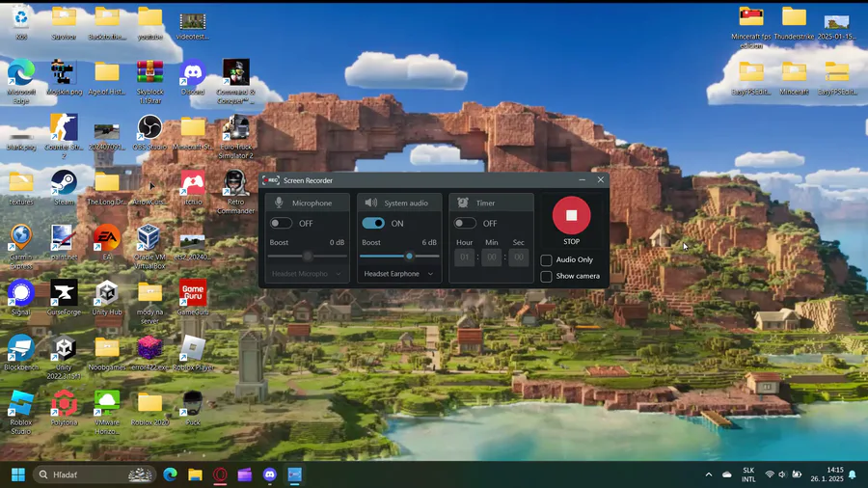Adjust the System audio Boost slider
Viewport: 868px width, 488px height.
click(399, 257)
